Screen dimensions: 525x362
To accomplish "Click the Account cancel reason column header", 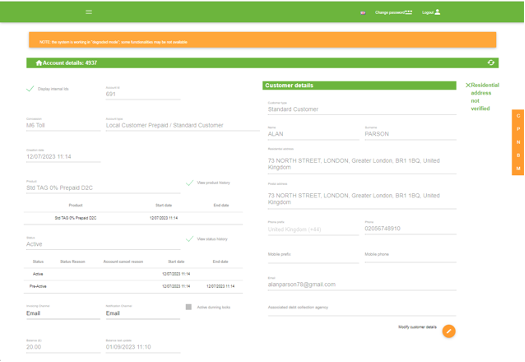I will coord(123,262).
